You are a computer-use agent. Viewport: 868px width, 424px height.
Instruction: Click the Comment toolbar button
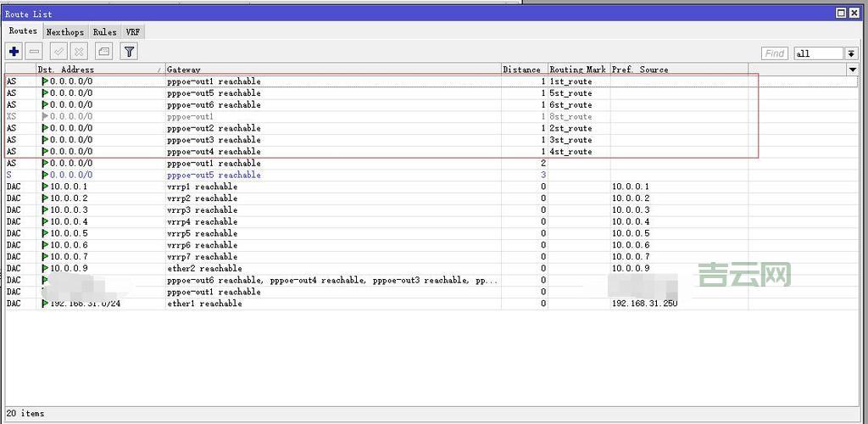click(x=103, y=52)
